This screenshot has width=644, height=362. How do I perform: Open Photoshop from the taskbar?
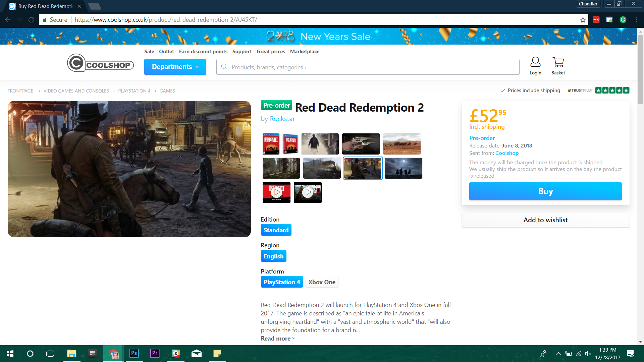point(134,353)
